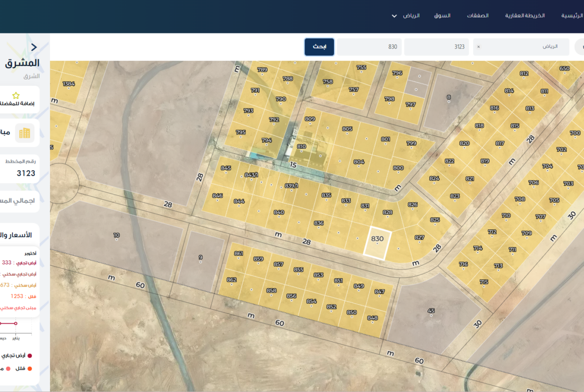This screenshot has height=392, width=584.
Task: Click the orange villas legend dot
Action: (x=29, y=369)
